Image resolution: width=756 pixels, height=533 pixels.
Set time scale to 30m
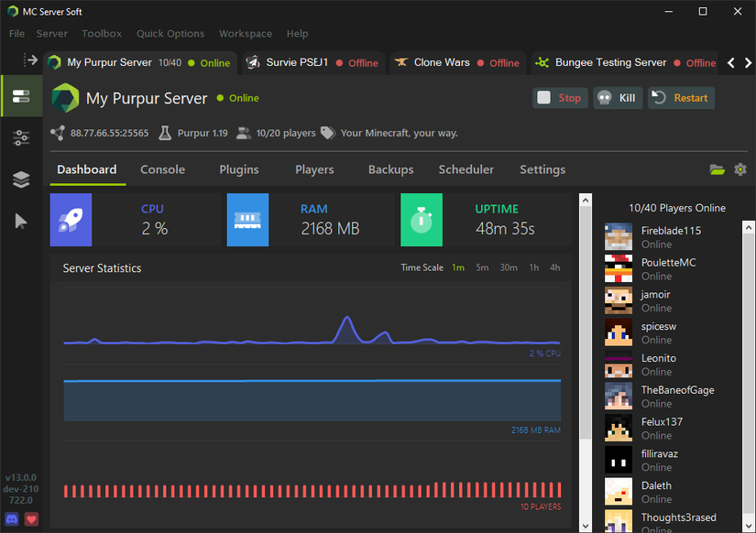click(509, 268)
